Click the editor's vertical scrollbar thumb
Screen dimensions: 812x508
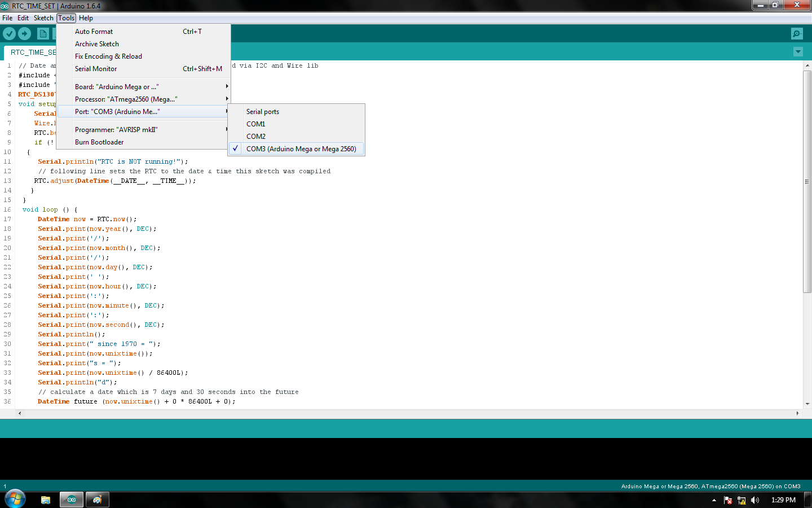[807, 181]
